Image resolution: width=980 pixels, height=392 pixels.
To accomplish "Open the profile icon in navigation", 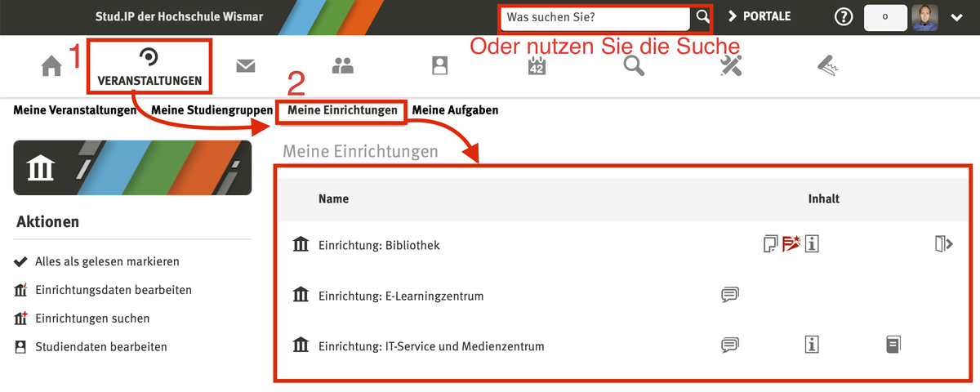I will (x=440, y=66).
